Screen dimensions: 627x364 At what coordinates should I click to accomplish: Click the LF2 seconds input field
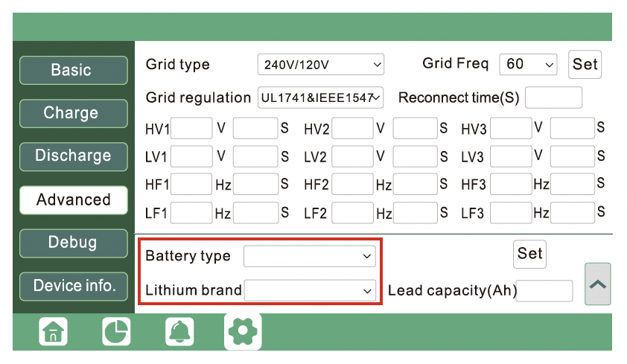[x=415, y=213]
